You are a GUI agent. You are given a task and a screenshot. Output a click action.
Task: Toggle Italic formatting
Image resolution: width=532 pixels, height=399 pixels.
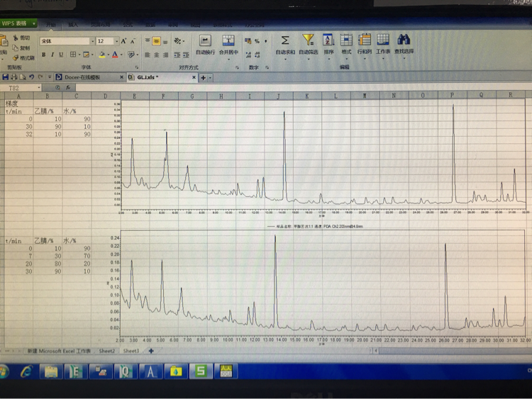click(52, 55)
